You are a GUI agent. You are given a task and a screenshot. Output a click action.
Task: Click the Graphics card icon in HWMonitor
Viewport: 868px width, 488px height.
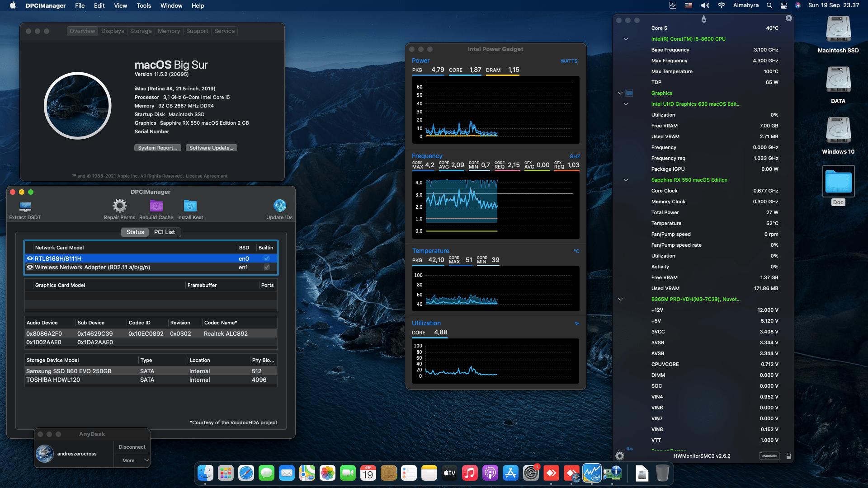click(x=629, y=93)
